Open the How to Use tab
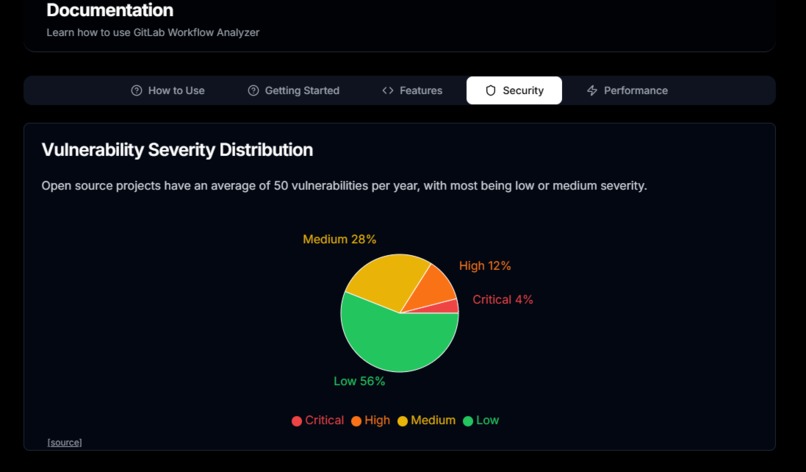The height and width of the screenshot is (472, 806). [x=168, y=90]
